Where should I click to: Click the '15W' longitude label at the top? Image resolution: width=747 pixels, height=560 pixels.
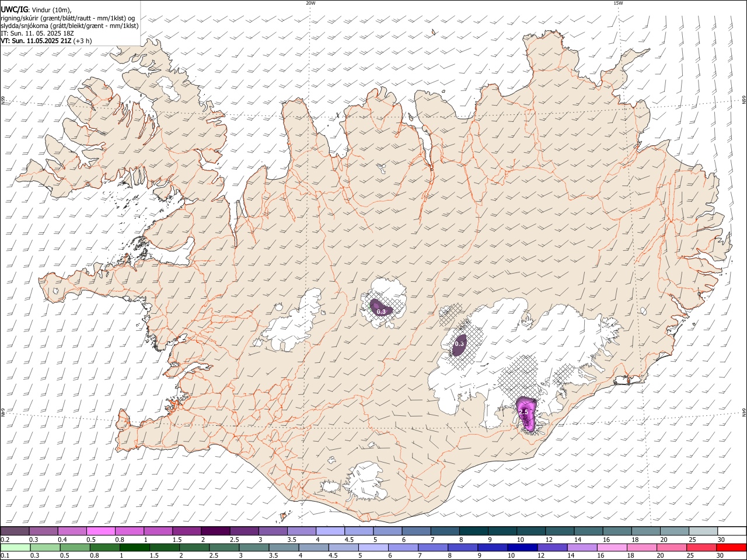[x=617, y=3]
